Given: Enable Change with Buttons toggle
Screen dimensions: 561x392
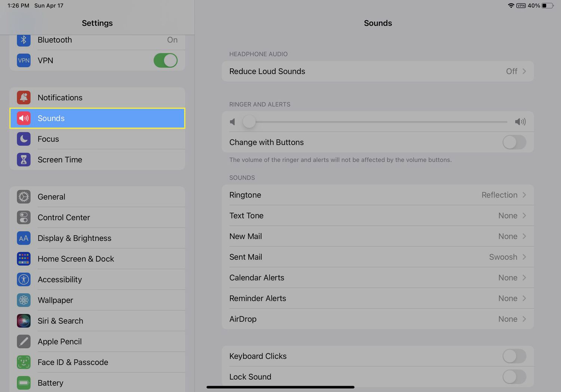Looking at the screenshot, I should pos(514,143).
